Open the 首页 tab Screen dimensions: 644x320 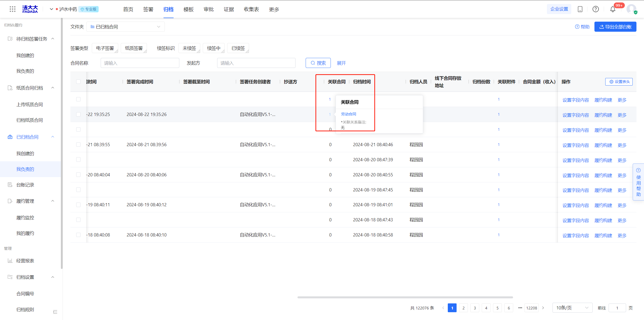[128, 9]
